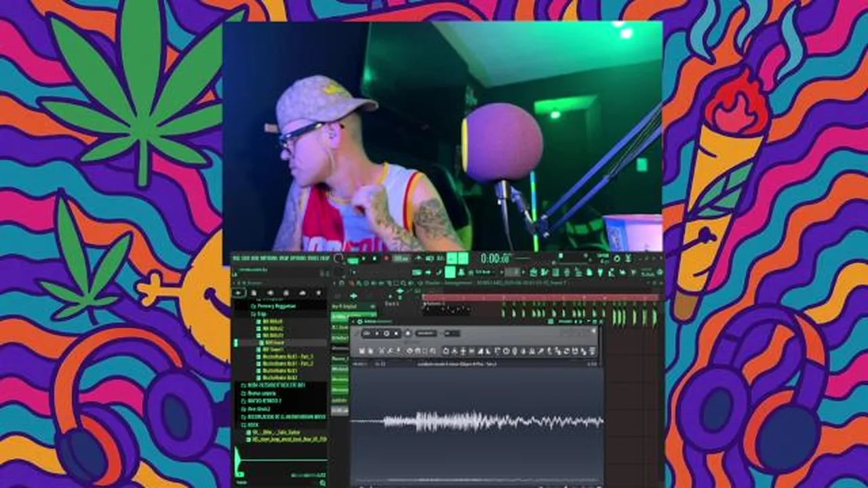Click the Edison loop button

[x=366, y=333]
